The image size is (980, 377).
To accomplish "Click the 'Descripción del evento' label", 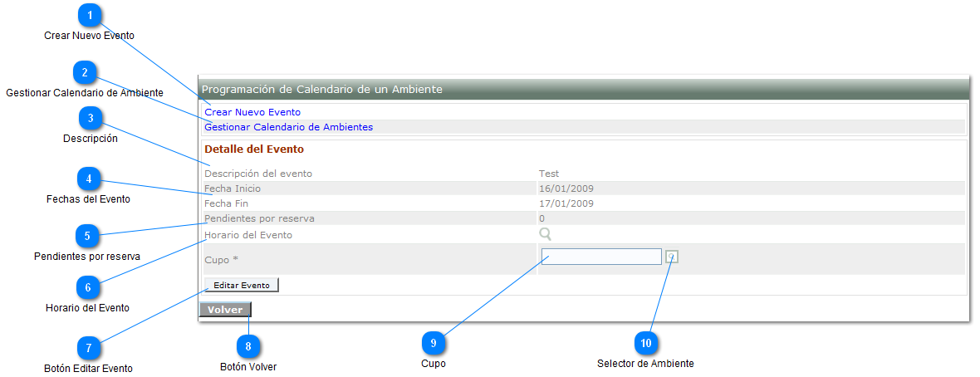I will click(258, 174).
